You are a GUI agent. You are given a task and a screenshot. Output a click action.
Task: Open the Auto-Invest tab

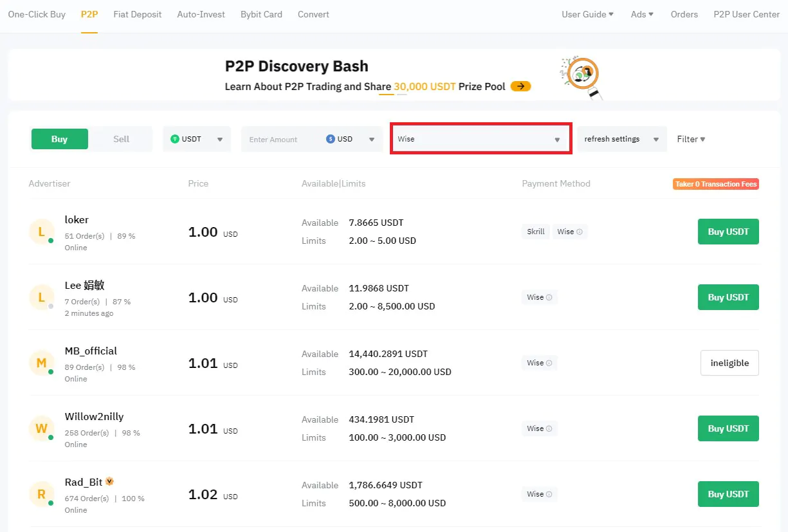[x=201, y=14]
